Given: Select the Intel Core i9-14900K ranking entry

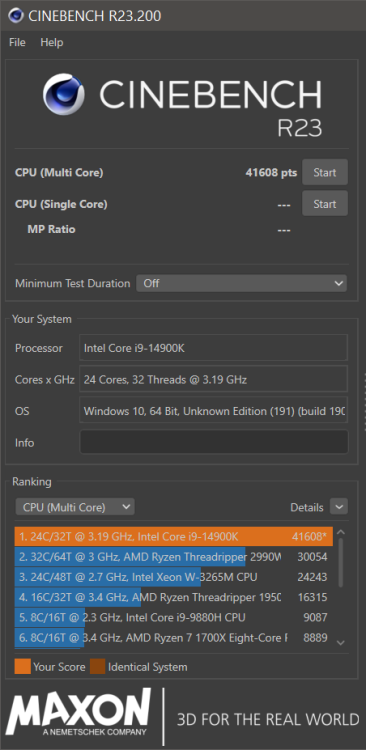Looking at the screenshot, I should pos(174,537).
